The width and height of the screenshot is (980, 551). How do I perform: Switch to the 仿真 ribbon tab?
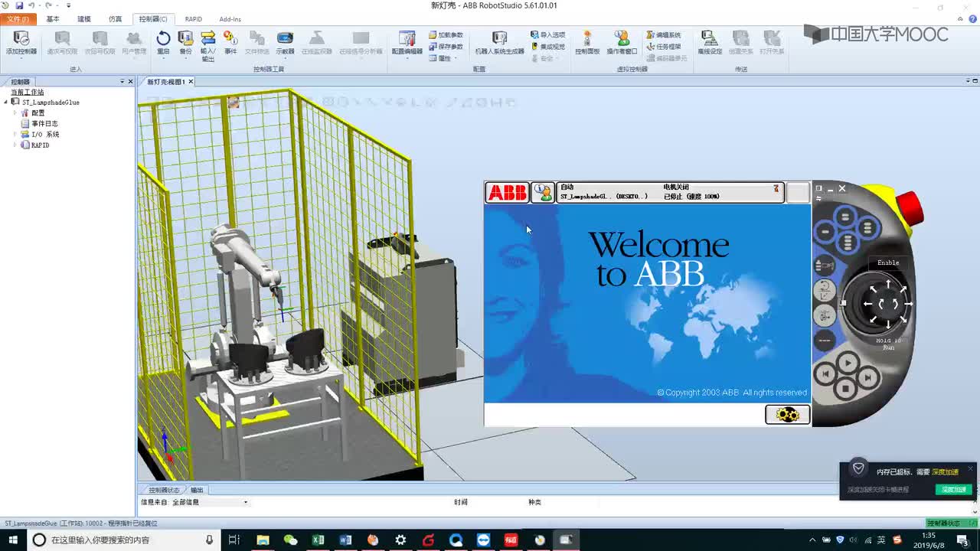tap(115, 19)
